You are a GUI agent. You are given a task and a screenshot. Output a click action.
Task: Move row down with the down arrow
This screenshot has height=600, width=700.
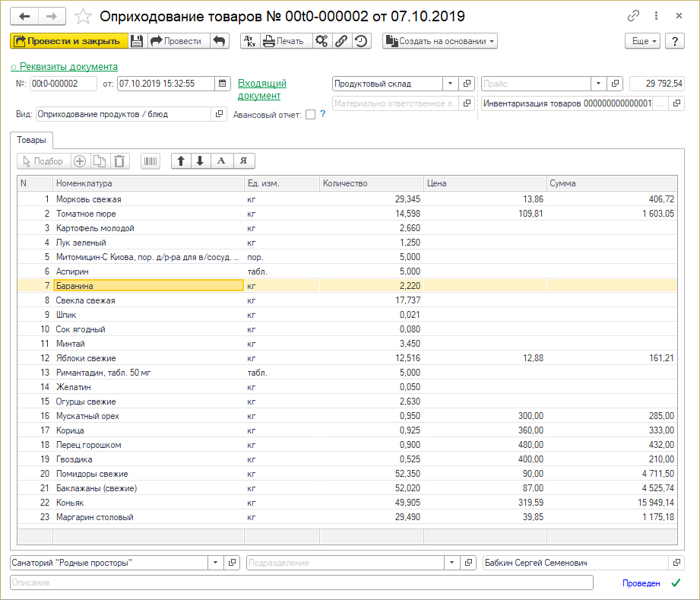point(201,160)
